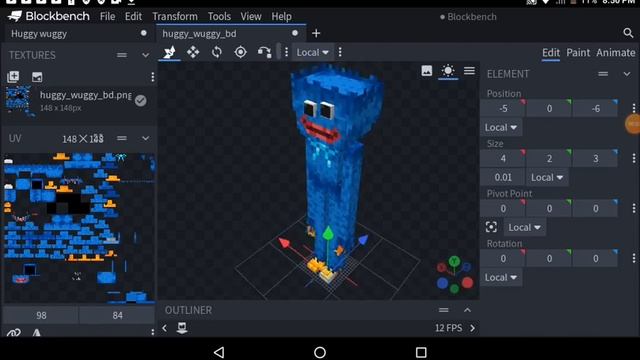The width and height of the screenshot is (640, 360).
Task: Select the Pivot tool
Action: tap(240, 52)
